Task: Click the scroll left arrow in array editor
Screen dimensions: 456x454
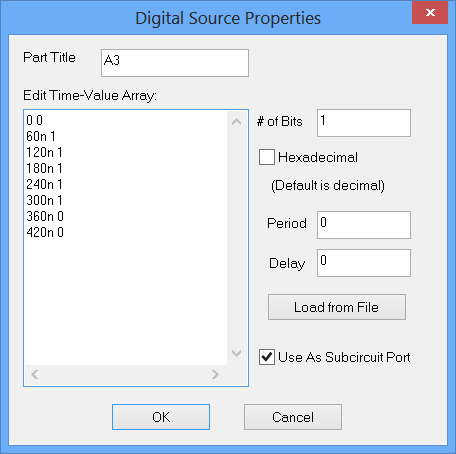Action: tap(35, 375)
